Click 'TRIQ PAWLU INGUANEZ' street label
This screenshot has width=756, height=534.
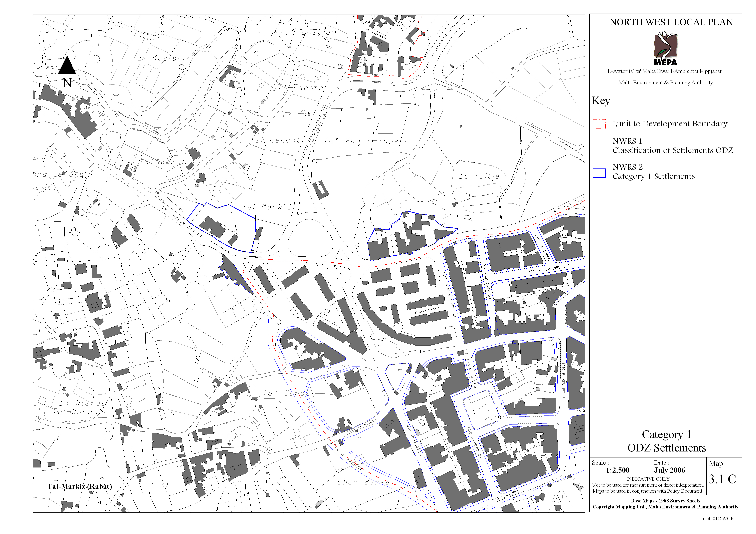click(x=549, y=269)
